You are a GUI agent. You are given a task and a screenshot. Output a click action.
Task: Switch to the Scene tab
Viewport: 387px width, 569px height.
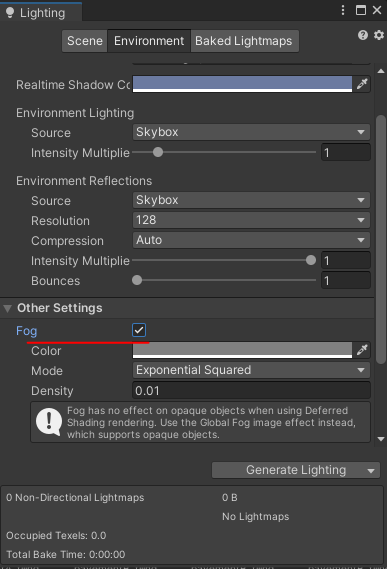[85, 41]
